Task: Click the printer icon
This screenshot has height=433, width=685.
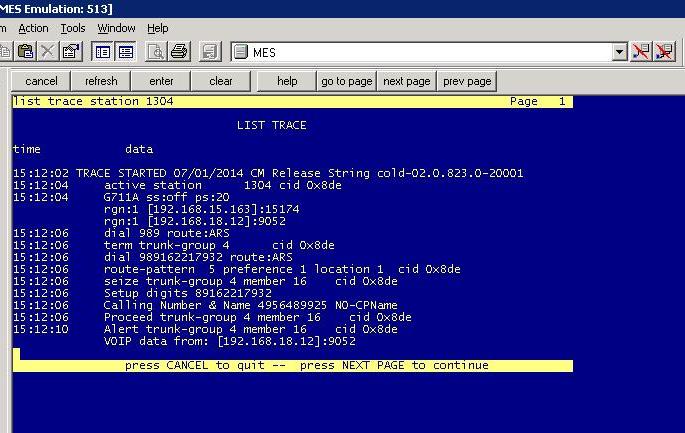Action: click(179, 52)
